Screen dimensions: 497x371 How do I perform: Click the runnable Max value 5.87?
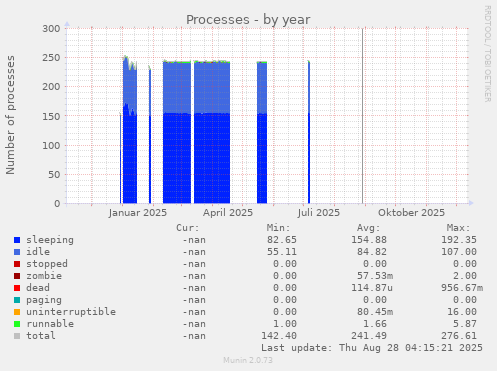[465, 324]
